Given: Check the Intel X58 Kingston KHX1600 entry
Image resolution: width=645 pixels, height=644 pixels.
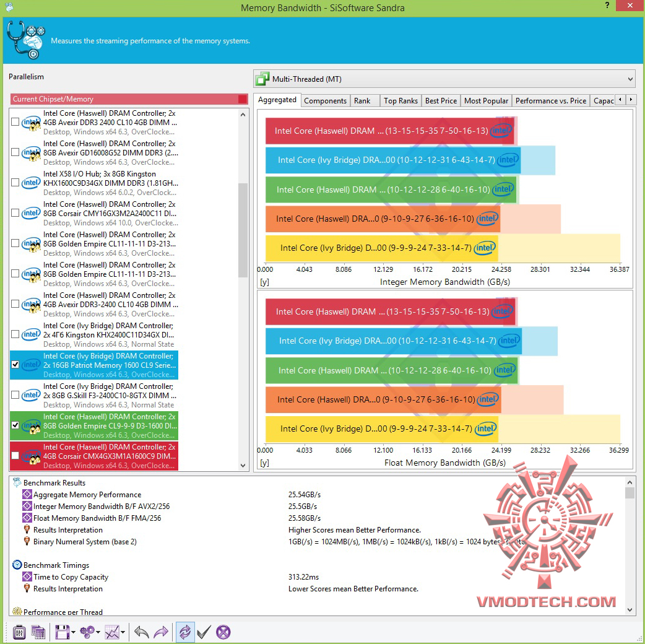Looking at the screenshot, I should [x=15, y=182].
